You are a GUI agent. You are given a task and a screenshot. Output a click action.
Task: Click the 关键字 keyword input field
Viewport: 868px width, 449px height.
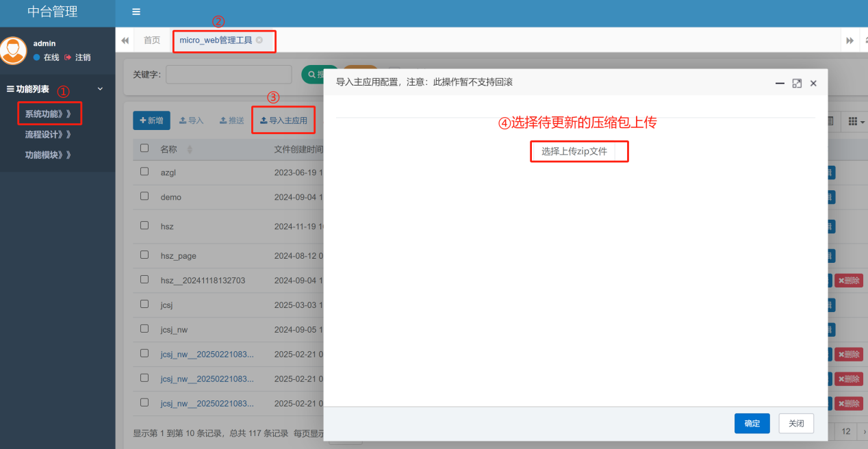point(229,75)
